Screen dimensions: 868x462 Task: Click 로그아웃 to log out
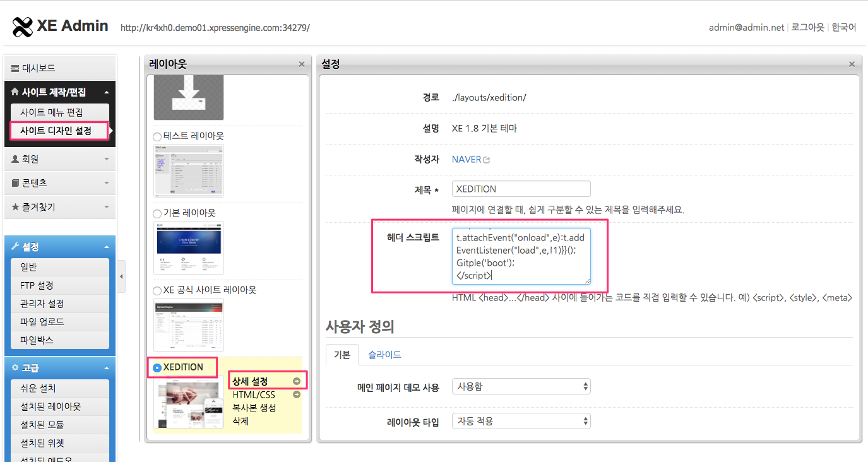click(808, 27)
